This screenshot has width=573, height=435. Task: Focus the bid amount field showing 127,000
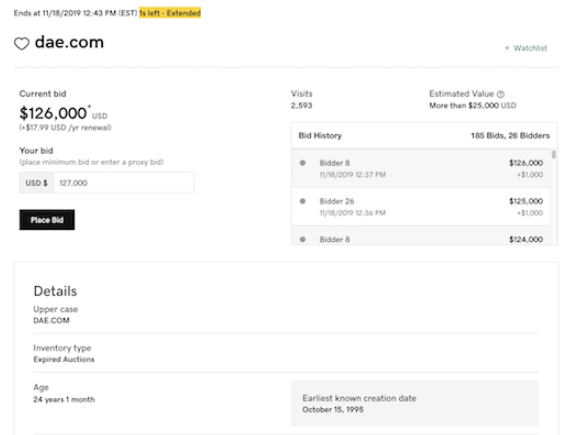point(124,182)
